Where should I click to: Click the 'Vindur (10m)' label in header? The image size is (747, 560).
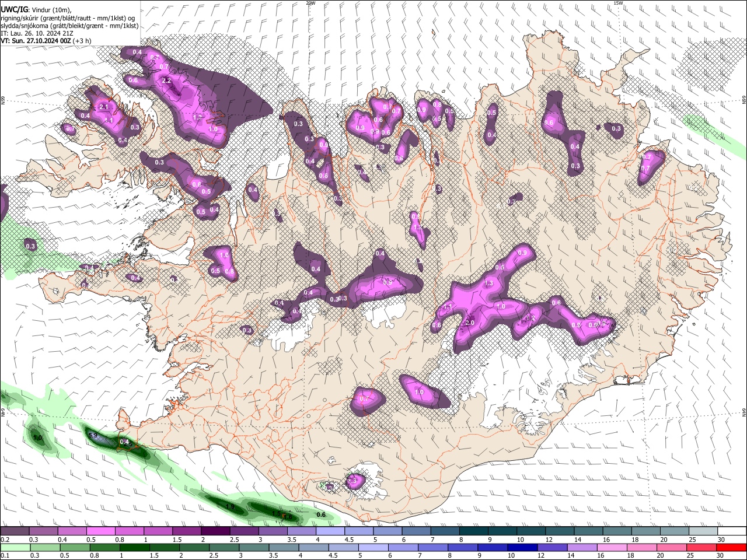tap(51, 9)
